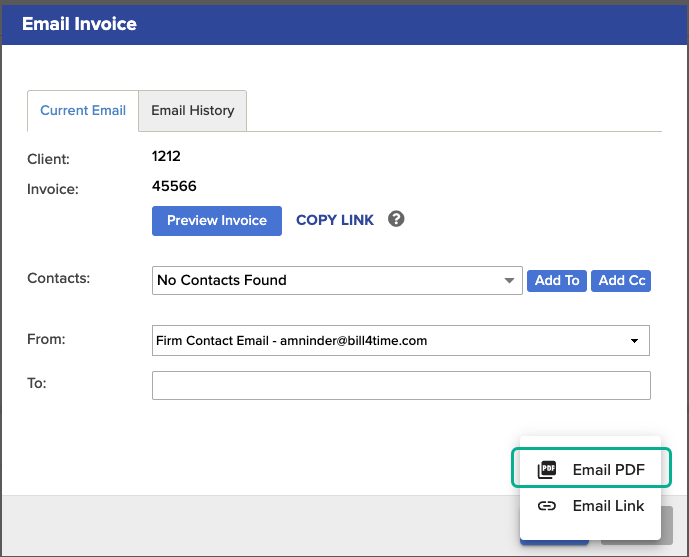Click the Add To button
The height and width of the screenshot is (557, 689).
click(557, 281)
